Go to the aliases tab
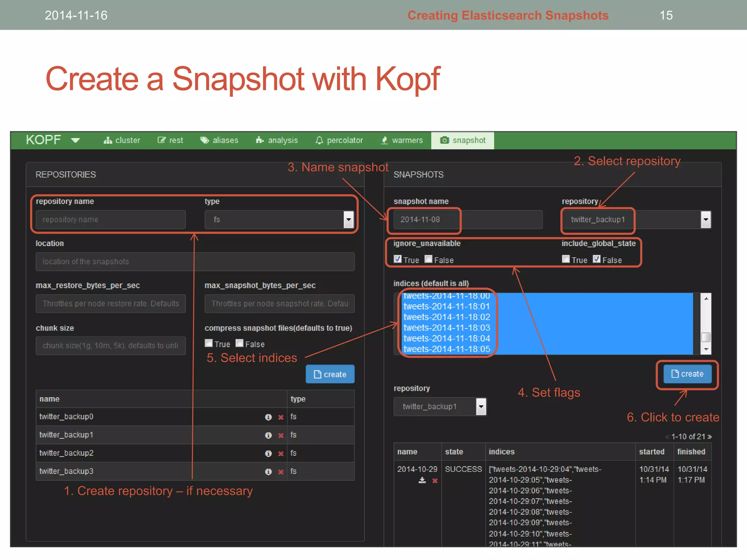 click(219, 140)
